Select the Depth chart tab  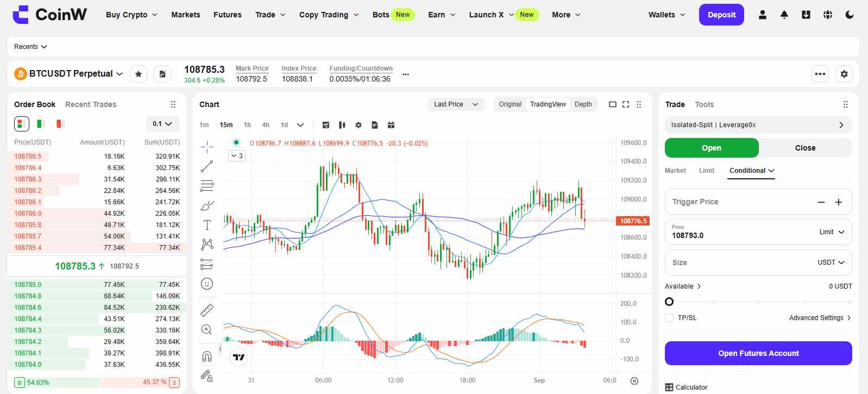tap(583, 104)
